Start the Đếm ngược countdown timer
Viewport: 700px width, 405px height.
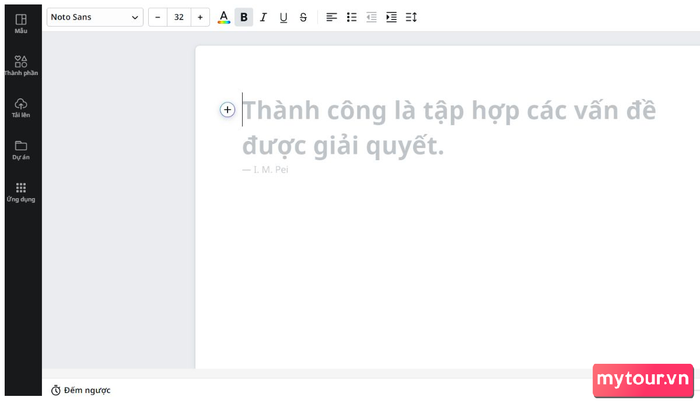80,390
